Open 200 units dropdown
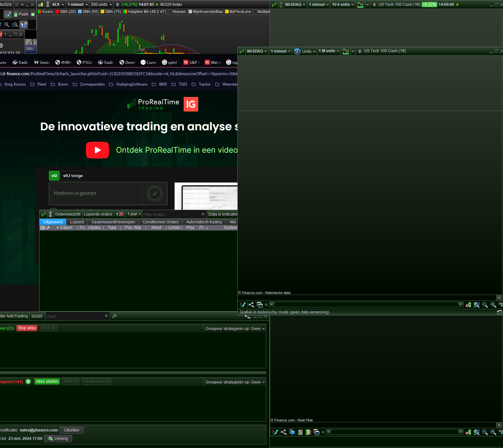Screen dimensions: 503x448 101,5
